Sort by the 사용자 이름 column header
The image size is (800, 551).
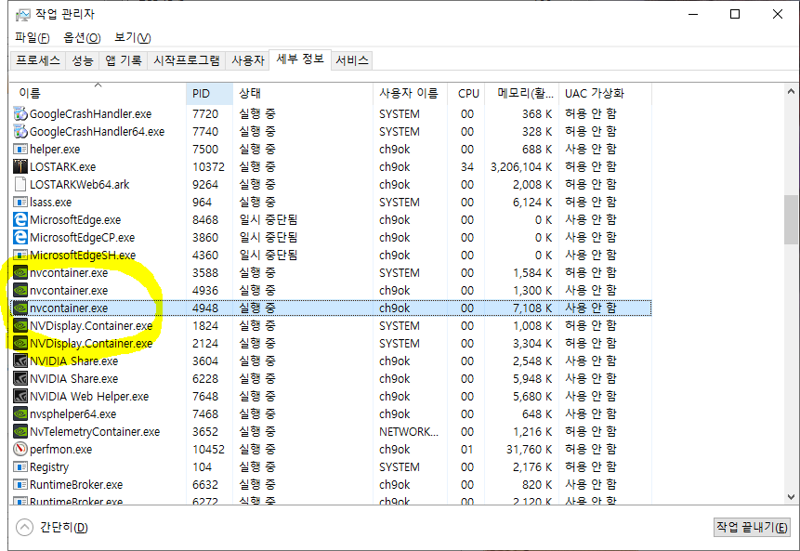(410, 93)
